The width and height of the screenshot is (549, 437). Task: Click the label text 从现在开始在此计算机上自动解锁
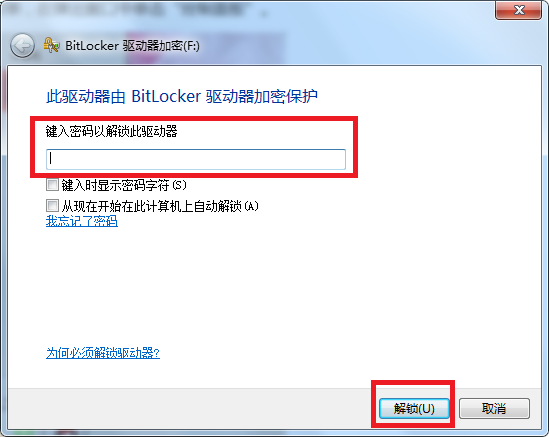[152, 206]
